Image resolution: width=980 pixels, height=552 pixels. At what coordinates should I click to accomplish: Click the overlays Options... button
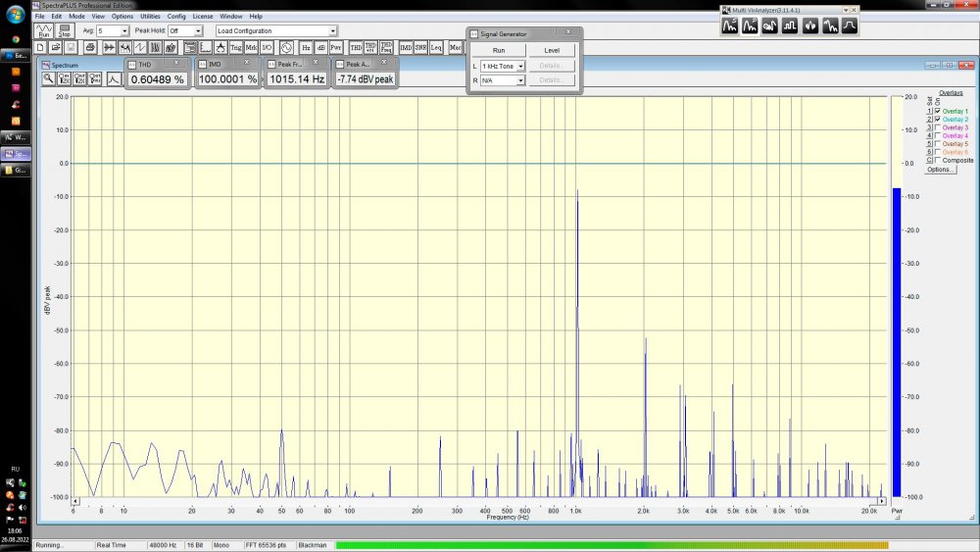pos(941,170)
